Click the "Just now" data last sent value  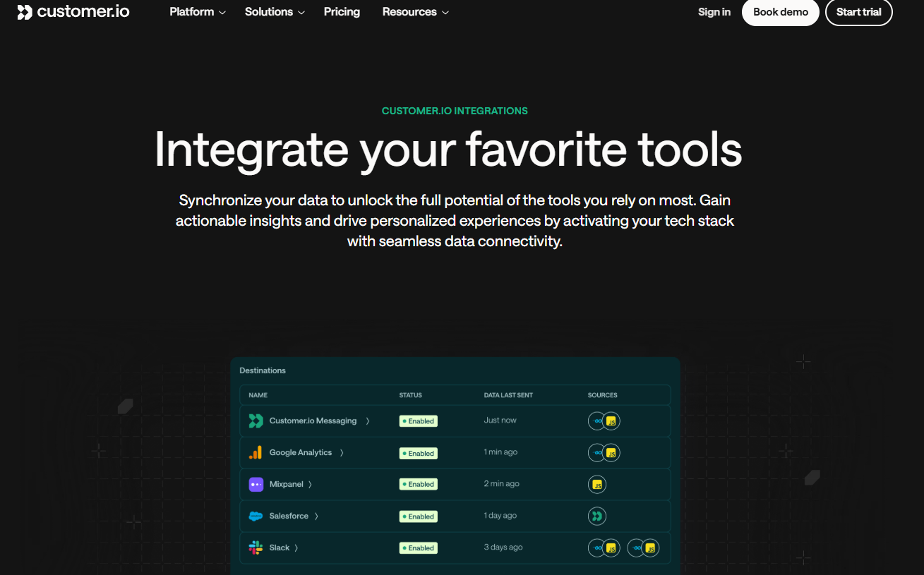[500, 420]
